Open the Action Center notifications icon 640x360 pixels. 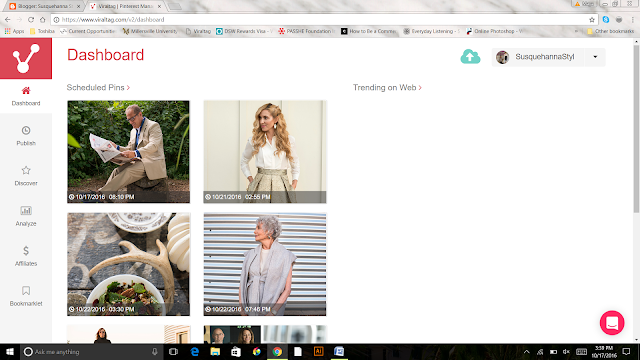pyautogui.click(x=627, y=351)
